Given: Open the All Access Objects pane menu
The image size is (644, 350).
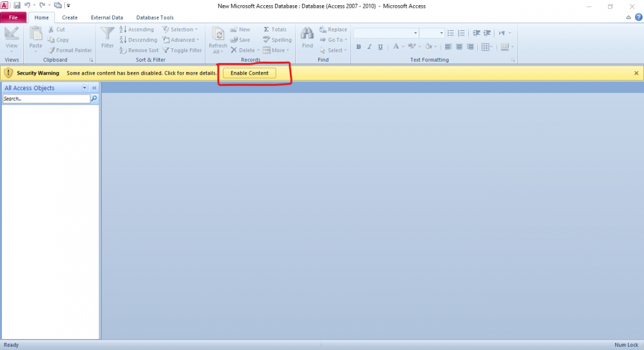Looking at the screenshot, I should tap(84, 88).
